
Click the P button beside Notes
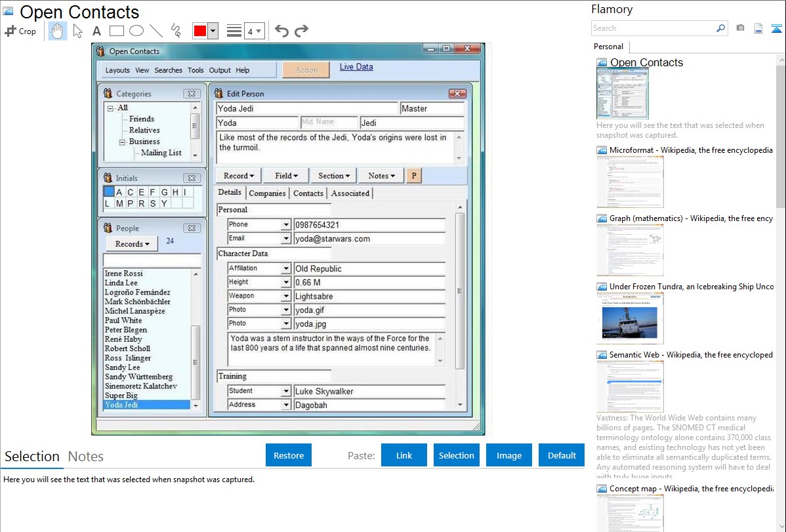click(413, 176)
